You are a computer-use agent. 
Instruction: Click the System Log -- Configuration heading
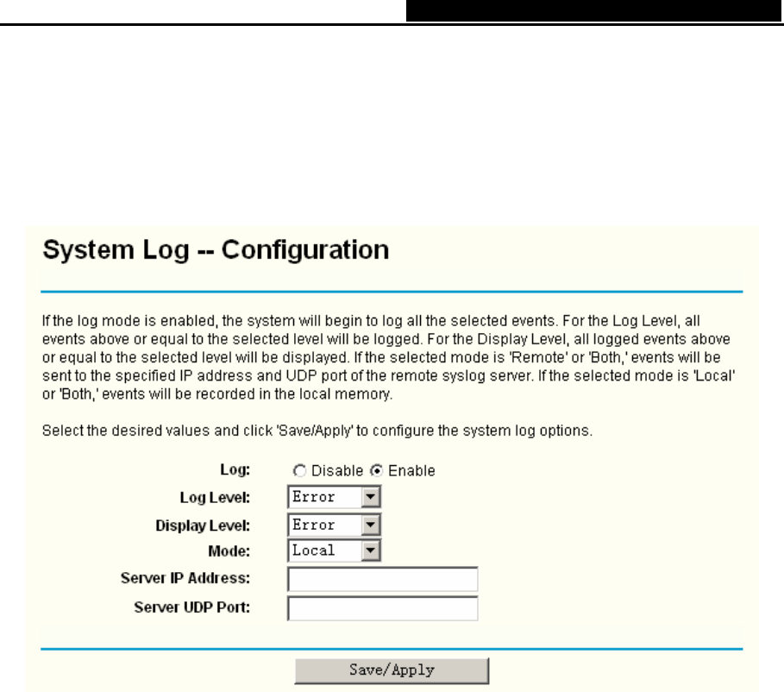coord(216,249)
